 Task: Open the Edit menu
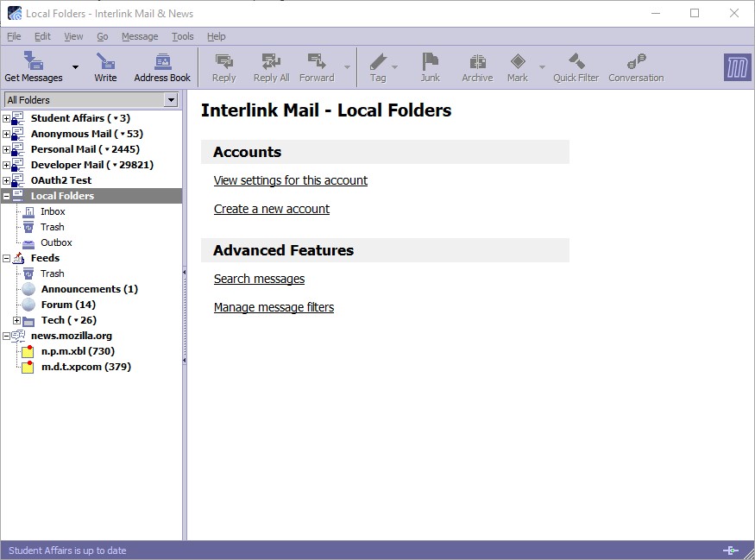(42, 36)
